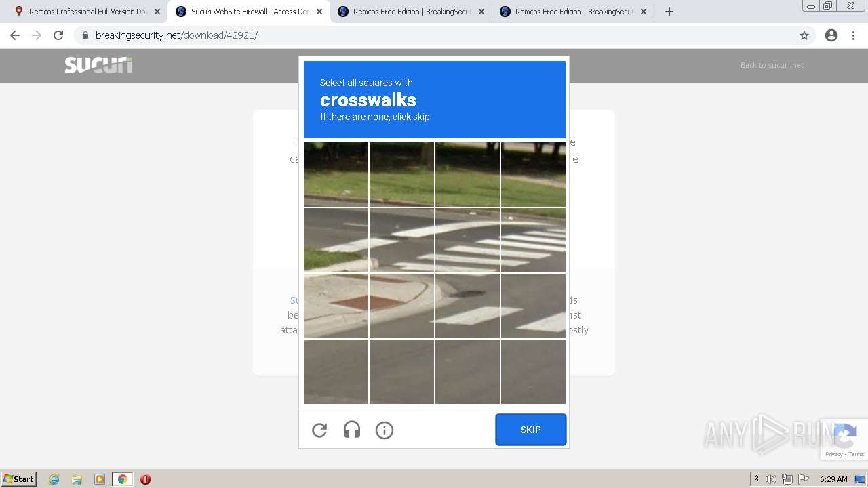The width and height of the screenshot is (868, 488).
Task: Close the fourth Remcos Free Edition tab
Action: point(644,12)
